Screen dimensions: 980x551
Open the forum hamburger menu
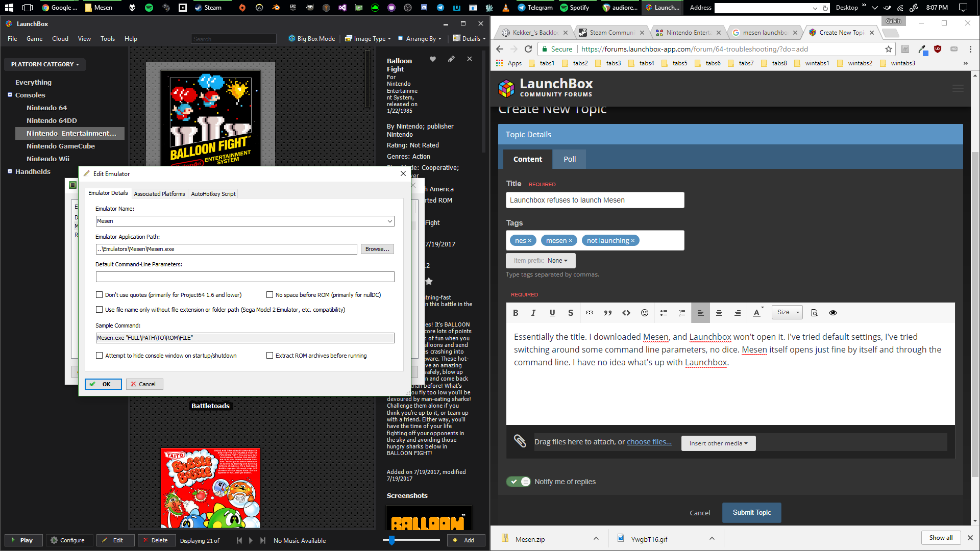point(958,89)
